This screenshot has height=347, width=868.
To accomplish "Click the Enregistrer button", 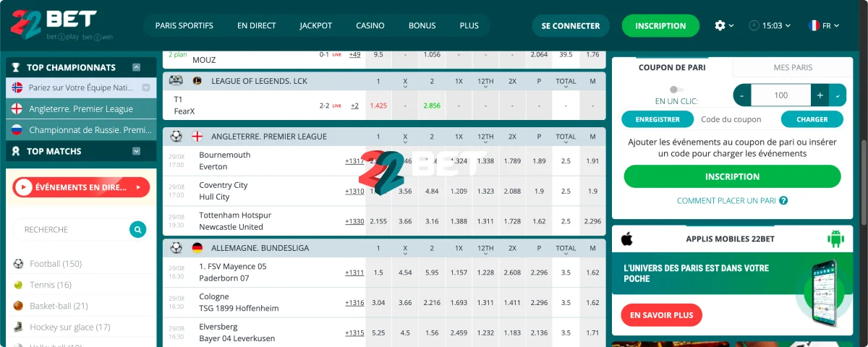I will pyautogui.click(x=658, y=119).
